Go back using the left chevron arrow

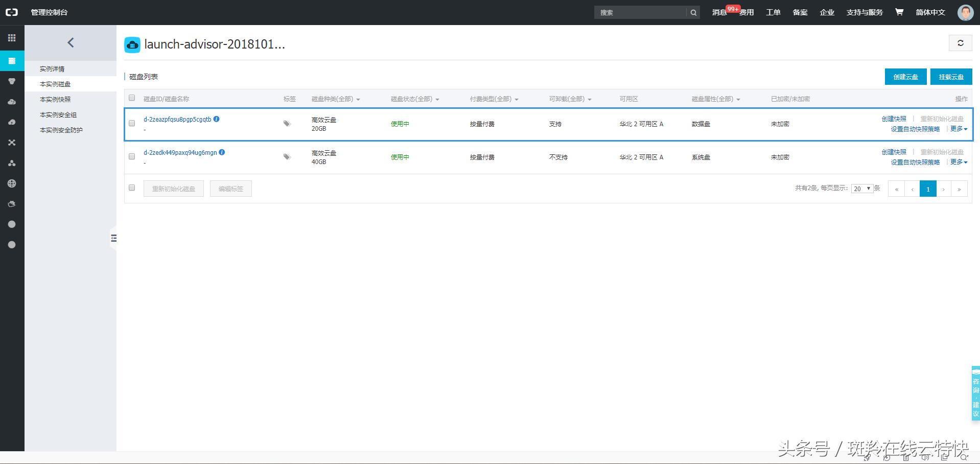(x=71, y=43)
